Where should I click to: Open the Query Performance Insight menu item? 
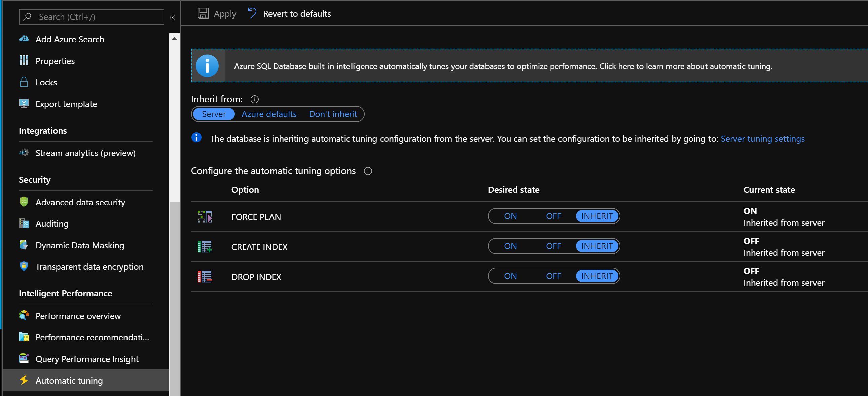[87, 359]
